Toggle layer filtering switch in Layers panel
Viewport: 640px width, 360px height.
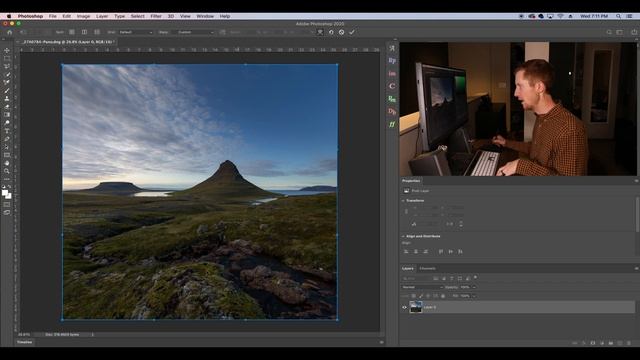click(x=476, y=278)
